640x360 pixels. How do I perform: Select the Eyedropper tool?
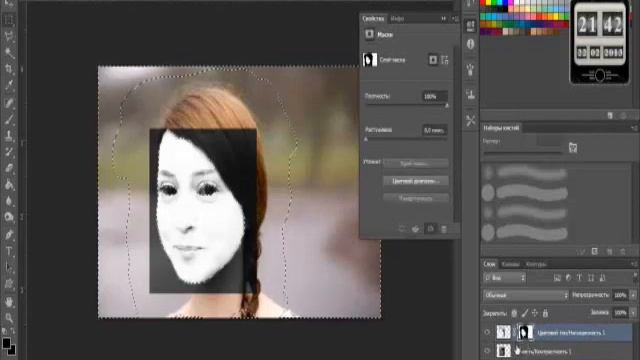tap(9, 85)
